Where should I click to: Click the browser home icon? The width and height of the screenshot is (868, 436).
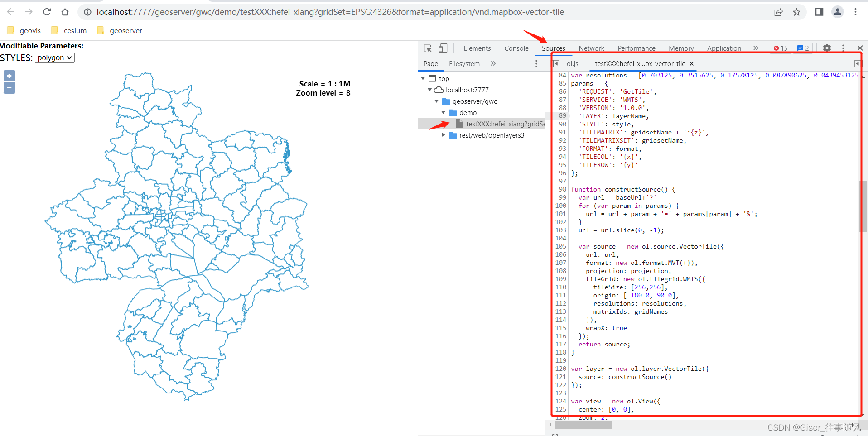tap(65, 12)
